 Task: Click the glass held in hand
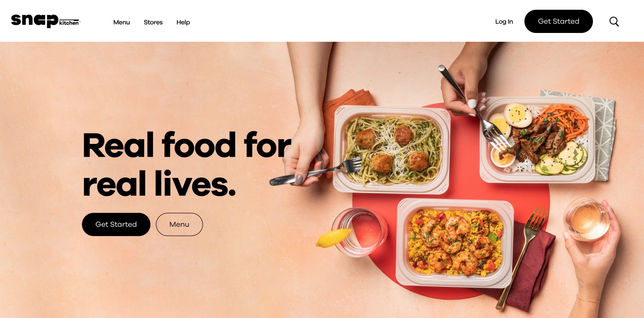[x=587, y=219]
